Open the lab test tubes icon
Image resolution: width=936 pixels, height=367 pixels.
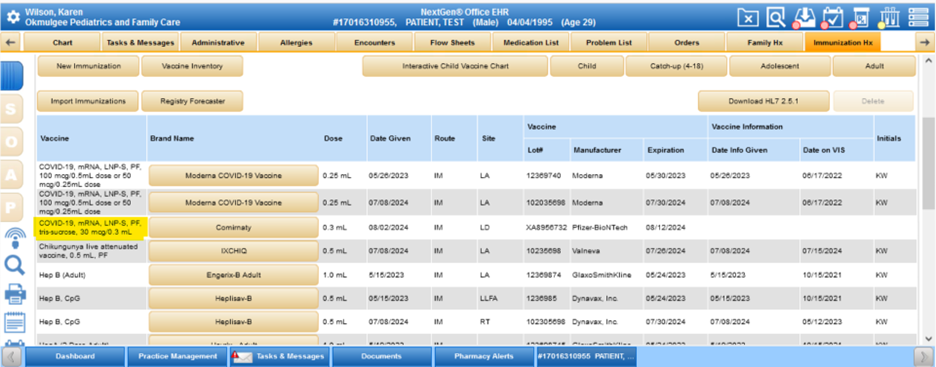pyautogui.click(x=889, y=17)
